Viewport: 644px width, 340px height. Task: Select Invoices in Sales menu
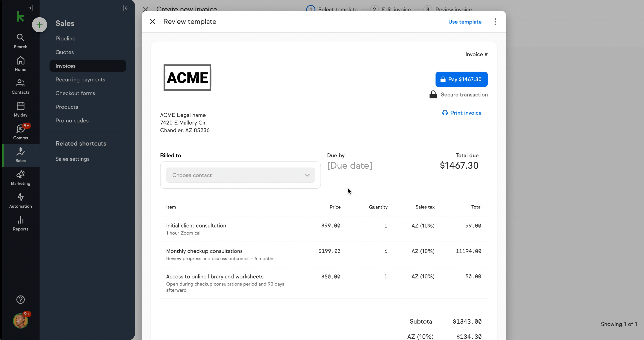(88, 66)
